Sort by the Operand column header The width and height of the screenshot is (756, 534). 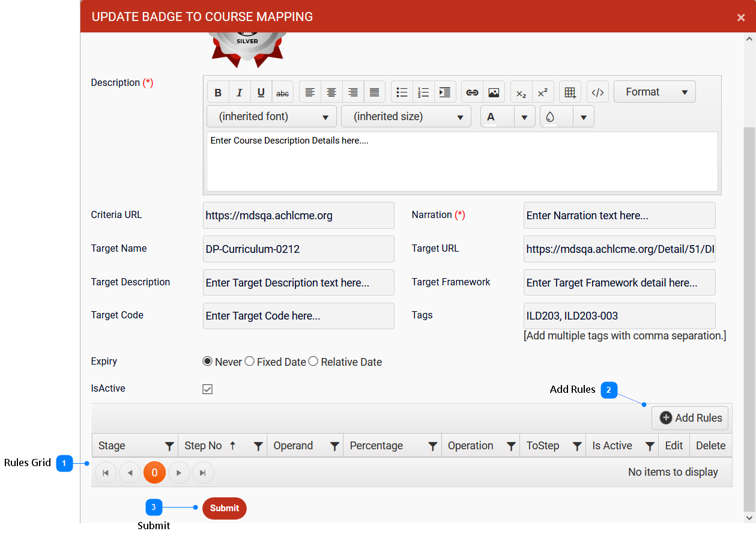pos(293,446)
